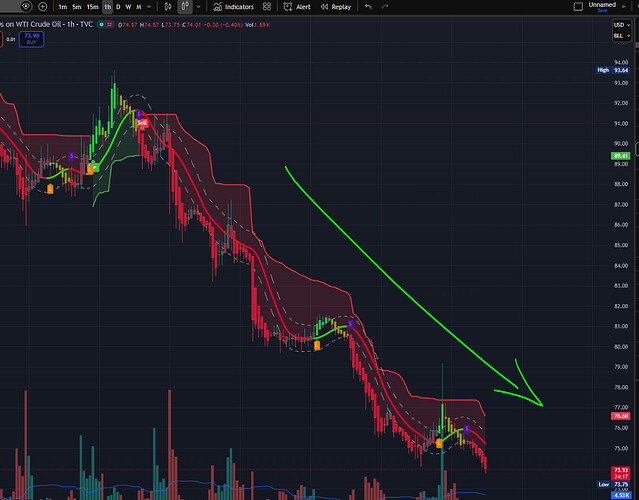Open the USD currency dropdown
This screenshot has width=639, height=500.
(622, 25)
